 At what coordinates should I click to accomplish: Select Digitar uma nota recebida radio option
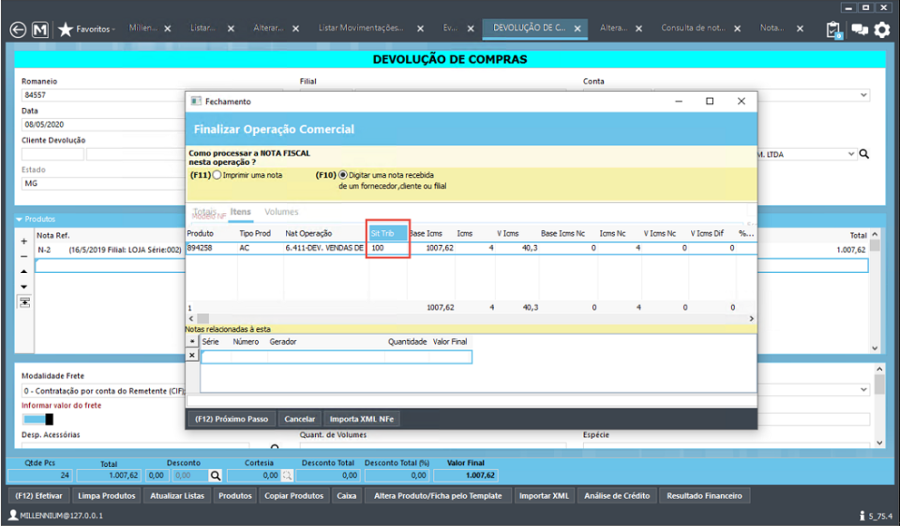[x=343, y=175]
